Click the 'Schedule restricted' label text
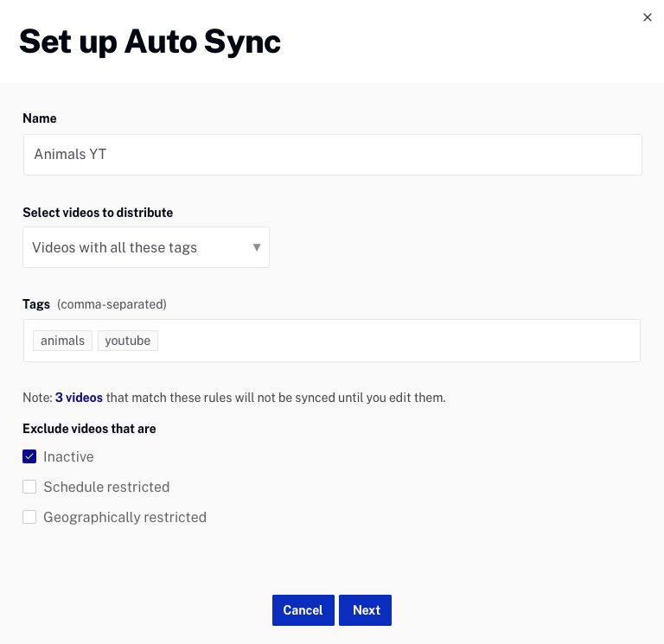The height and width of the screenshot is (644, 664). pyautogui.click(x=106, y=487)
